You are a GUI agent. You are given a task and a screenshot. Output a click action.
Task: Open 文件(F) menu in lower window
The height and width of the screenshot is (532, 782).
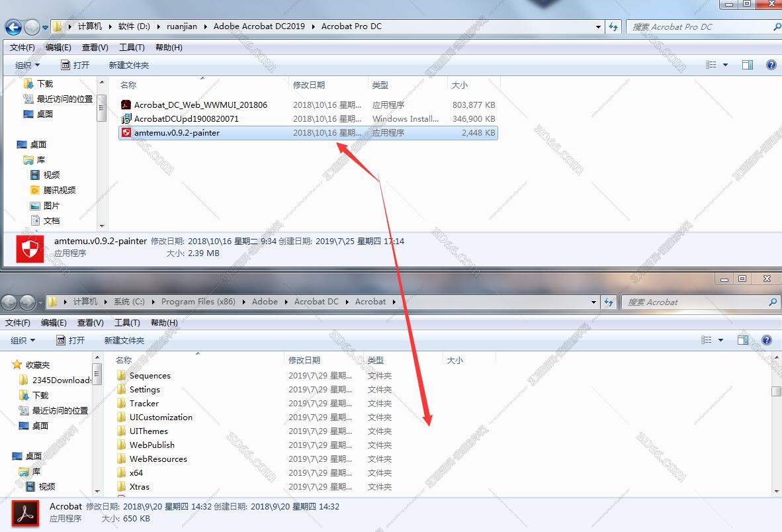pos(17,323)
